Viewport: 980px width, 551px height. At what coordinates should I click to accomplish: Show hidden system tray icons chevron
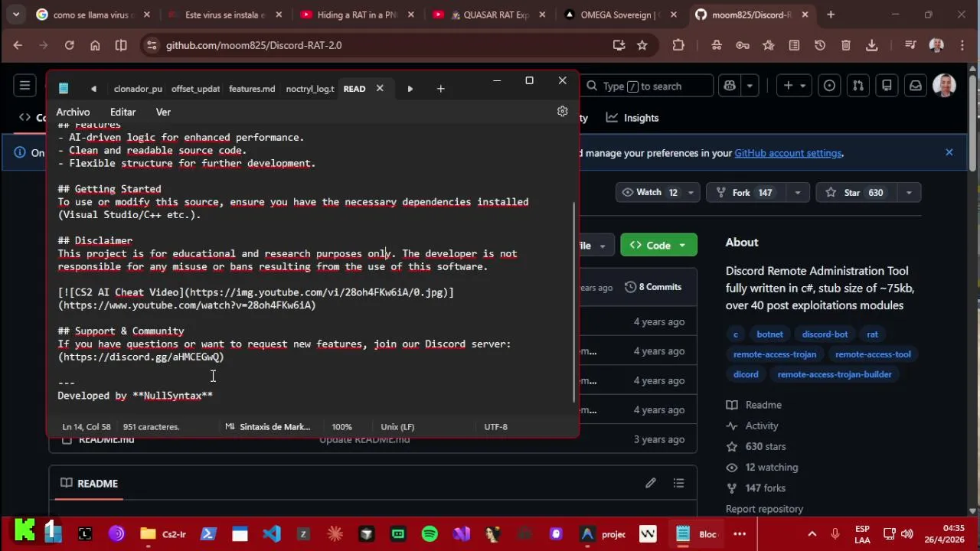click(x=812, y=533)
